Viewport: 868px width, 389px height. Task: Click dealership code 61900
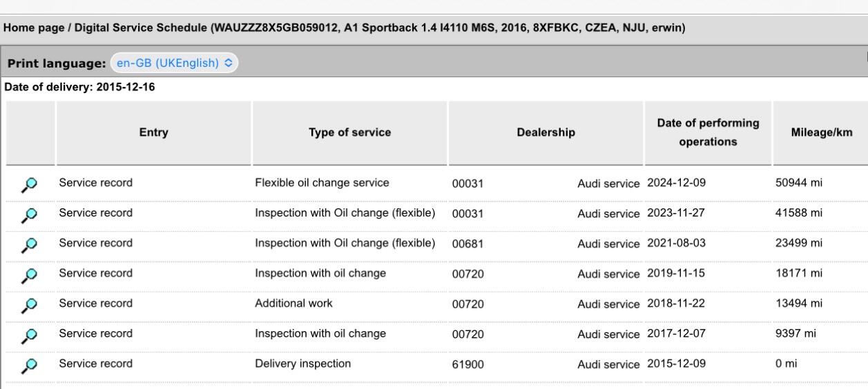(x=468, y=365)
